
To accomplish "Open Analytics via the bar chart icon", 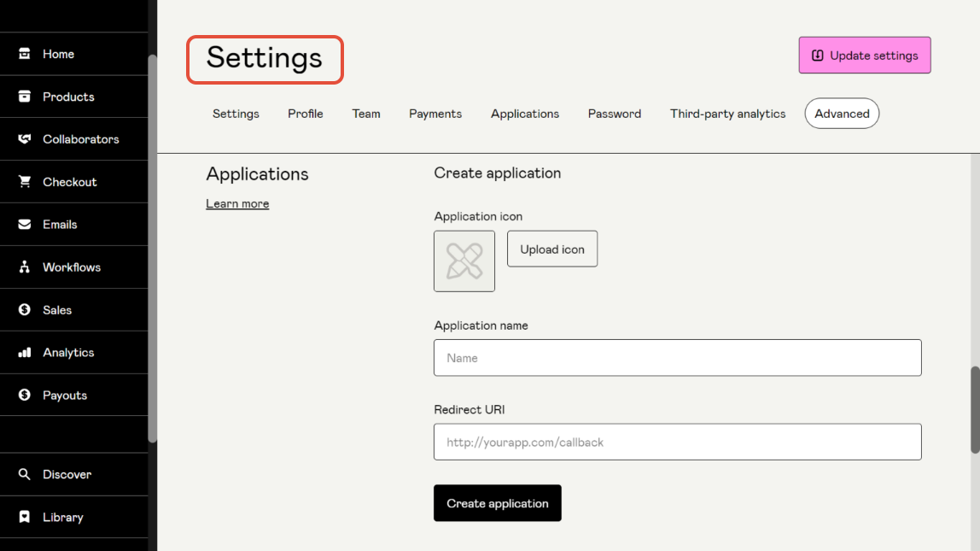I will tap(25, 353).
